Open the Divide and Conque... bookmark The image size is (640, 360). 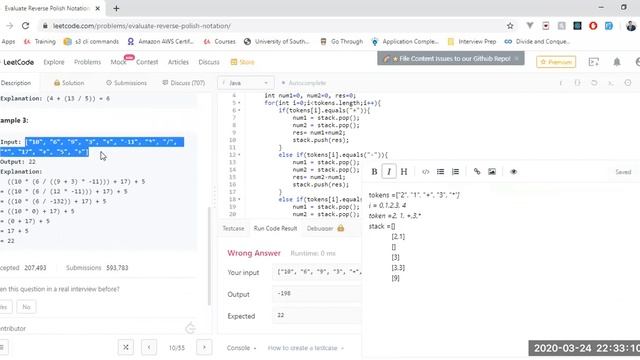pyautogui.click(x=537, y=42)
